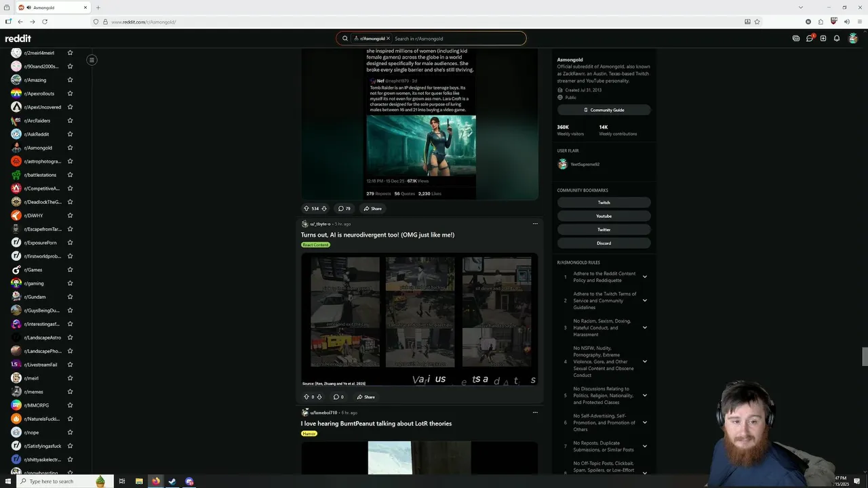The image size is (868, 488).
Task: Upvote the AI neurodivergent post
Action: (x=307, y=397)
